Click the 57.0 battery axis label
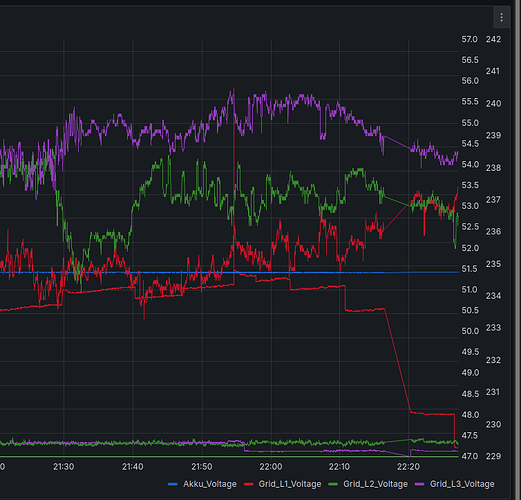Viewport: 521px width, 500px height. [x=470, y=39]
